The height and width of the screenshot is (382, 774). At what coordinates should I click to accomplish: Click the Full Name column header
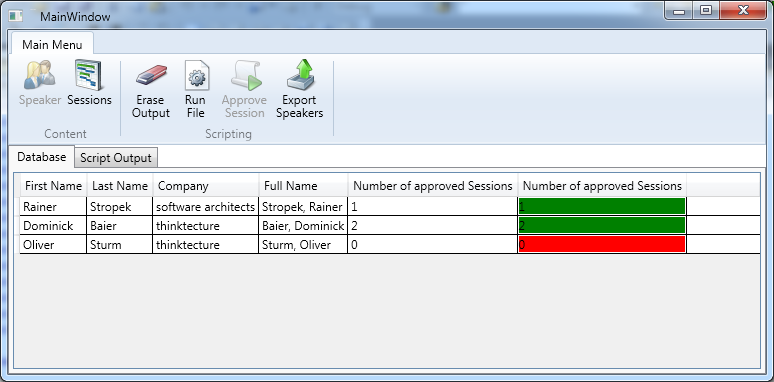pyautogui.click(x=303, y=186)
